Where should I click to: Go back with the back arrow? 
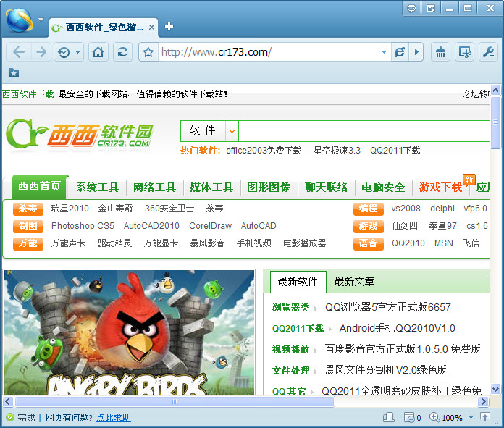pyautogui.click(x=19, y=51)
